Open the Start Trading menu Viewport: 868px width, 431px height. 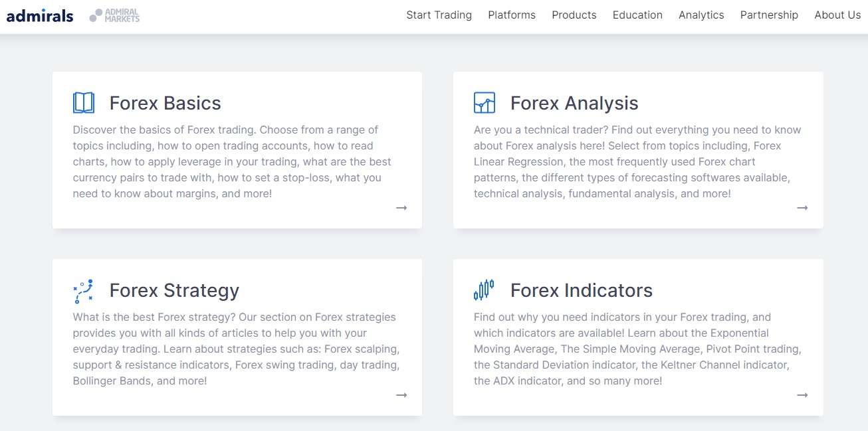click(x=439, y=15)
